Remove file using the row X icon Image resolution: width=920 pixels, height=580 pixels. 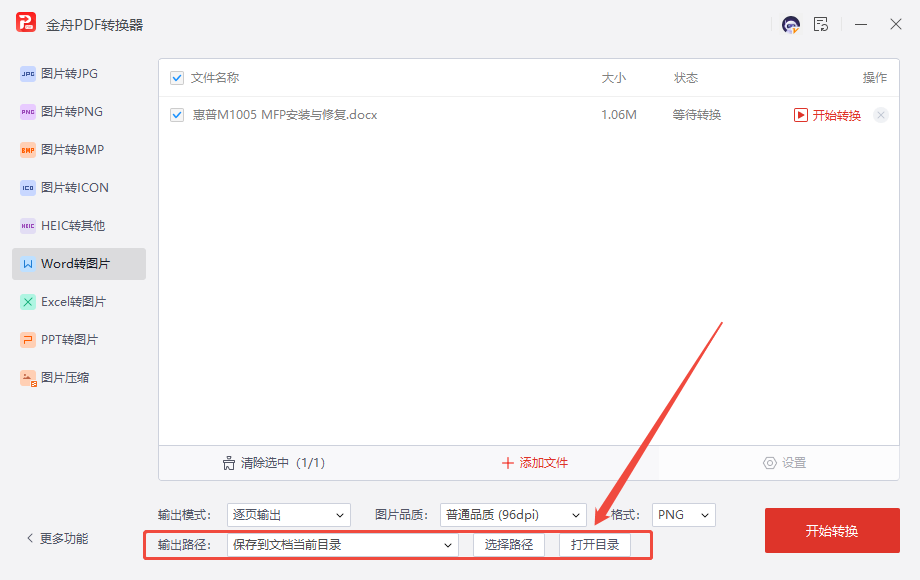[x=881, y=115]
